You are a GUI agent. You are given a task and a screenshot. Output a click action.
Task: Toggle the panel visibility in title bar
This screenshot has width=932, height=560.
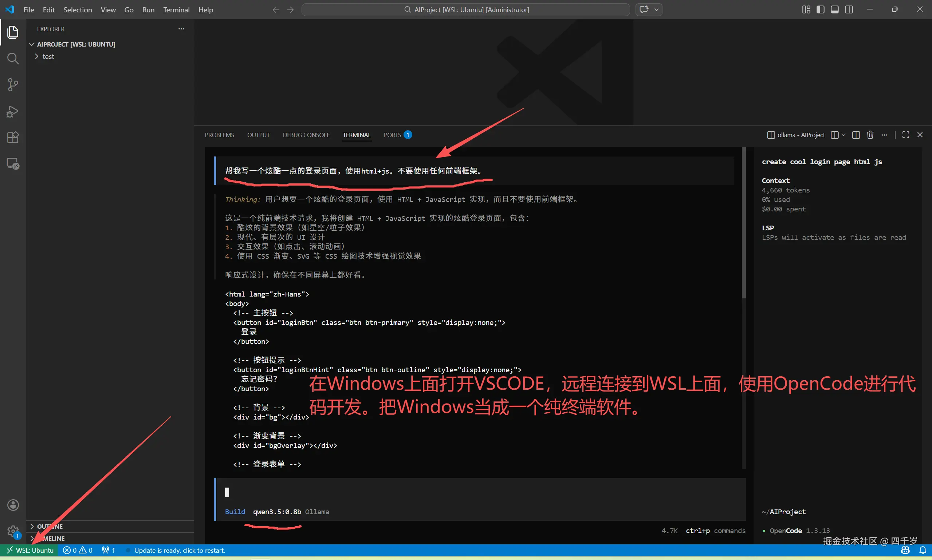tap(835, 9)
